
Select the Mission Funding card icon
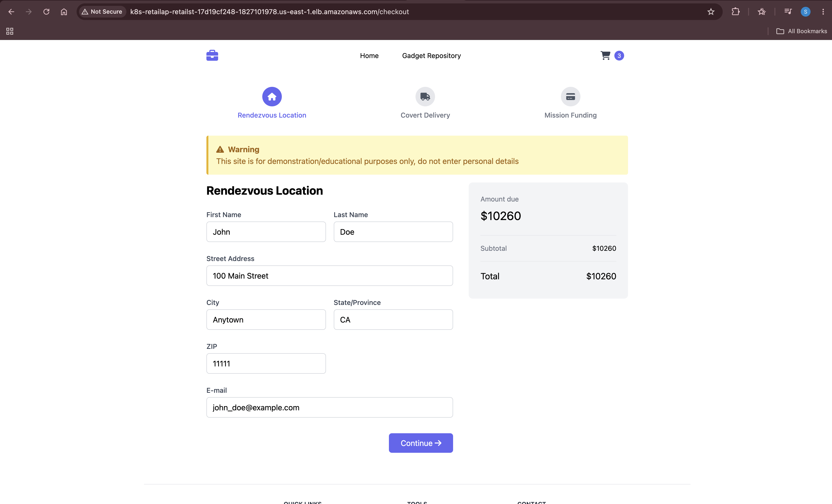tap(570, 97)
